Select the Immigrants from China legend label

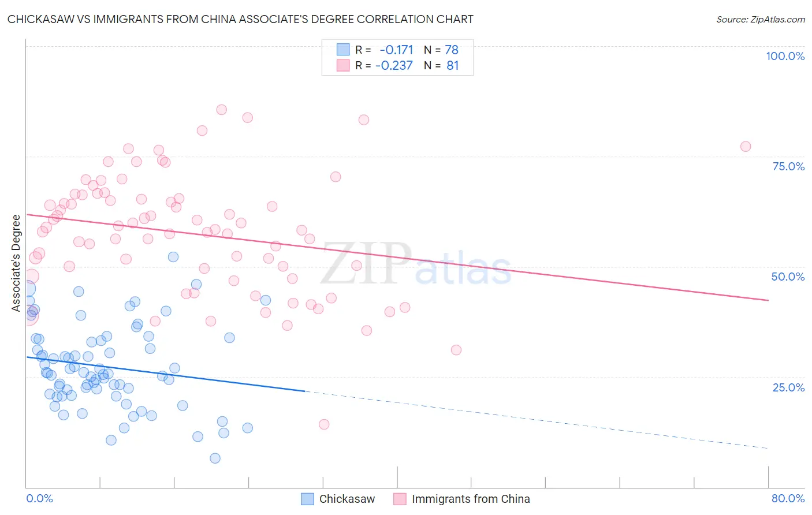pos(471,499)
